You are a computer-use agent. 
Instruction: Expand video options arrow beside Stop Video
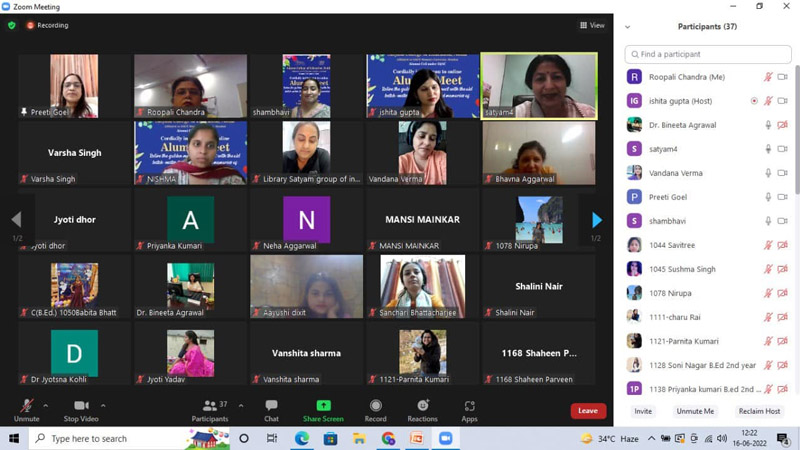103,406
